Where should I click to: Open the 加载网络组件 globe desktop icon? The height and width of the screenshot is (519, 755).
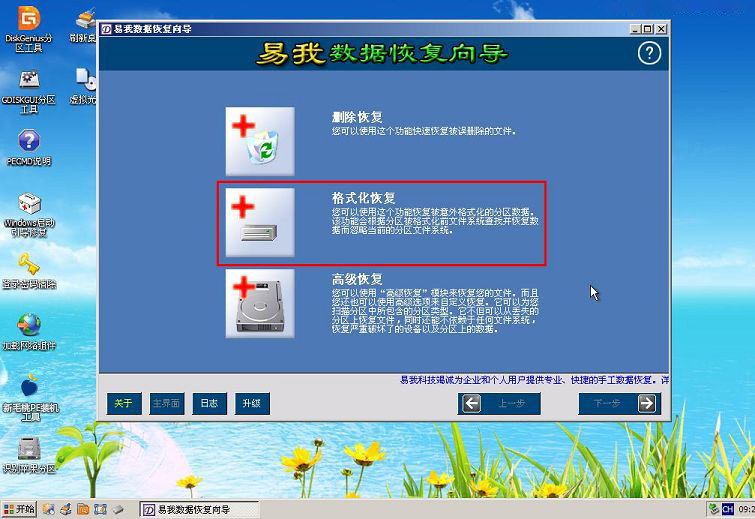(29, 332)
